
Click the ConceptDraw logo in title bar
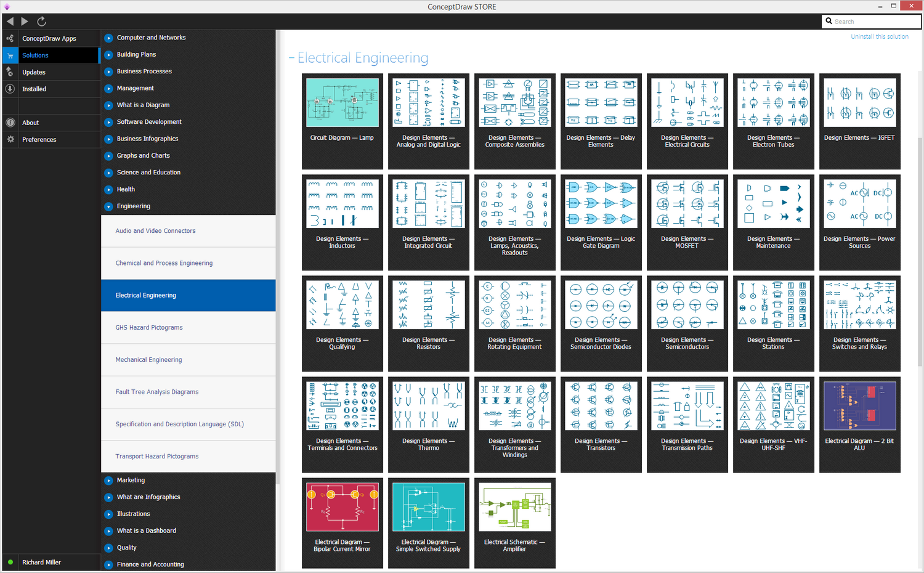[x=7, y=7]
